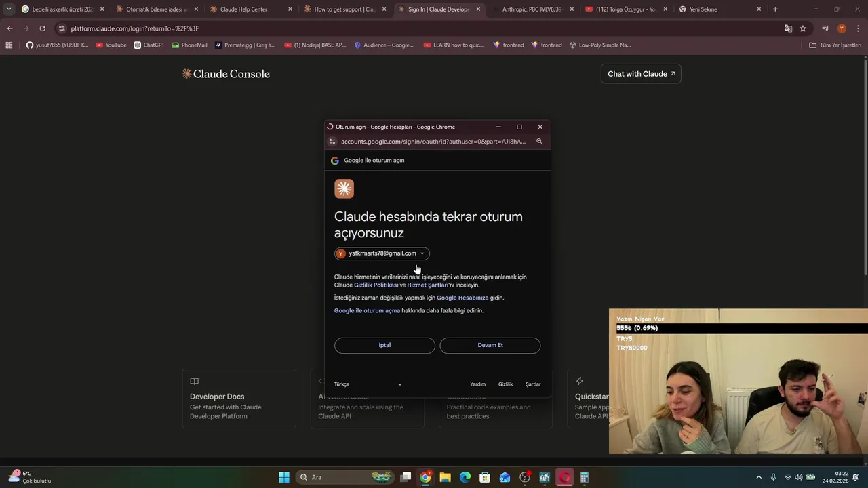This screenshot has height=488, width=868.
Task: Open Google Hesabınıza link
Action: pos(462,298)
